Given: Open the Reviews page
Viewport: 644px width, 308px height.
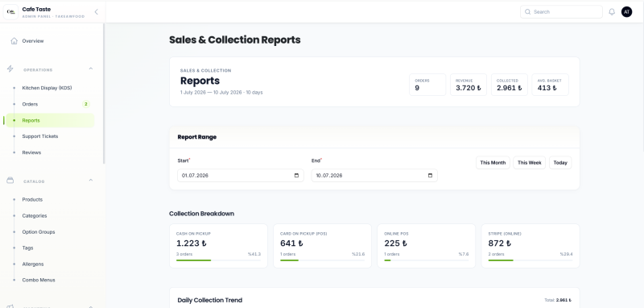Looking at the screenshot, I should tap(31, 152).
